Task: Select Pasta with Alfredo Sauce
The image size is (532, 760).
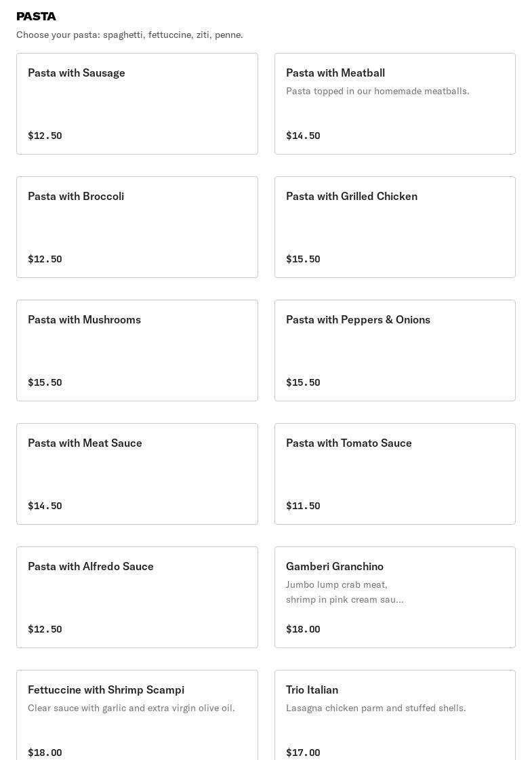Action: (137, 597)
